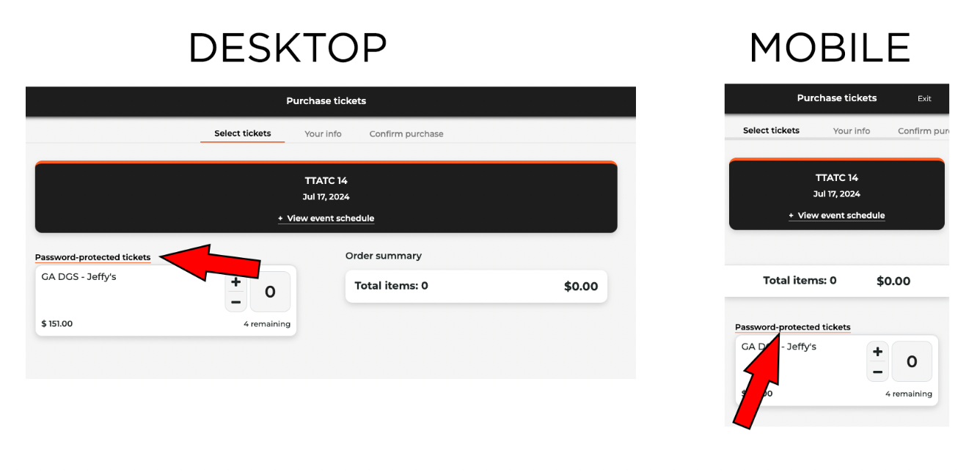This screenshot has height=472, width=980.
Task: Click mobile Password-protected tickets heading
Action: 793,327
